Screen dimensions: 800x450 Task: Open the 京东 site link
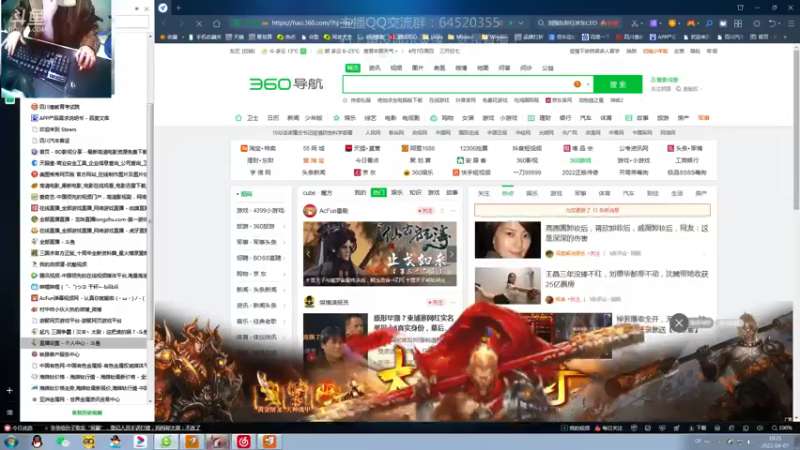point(365,172)
